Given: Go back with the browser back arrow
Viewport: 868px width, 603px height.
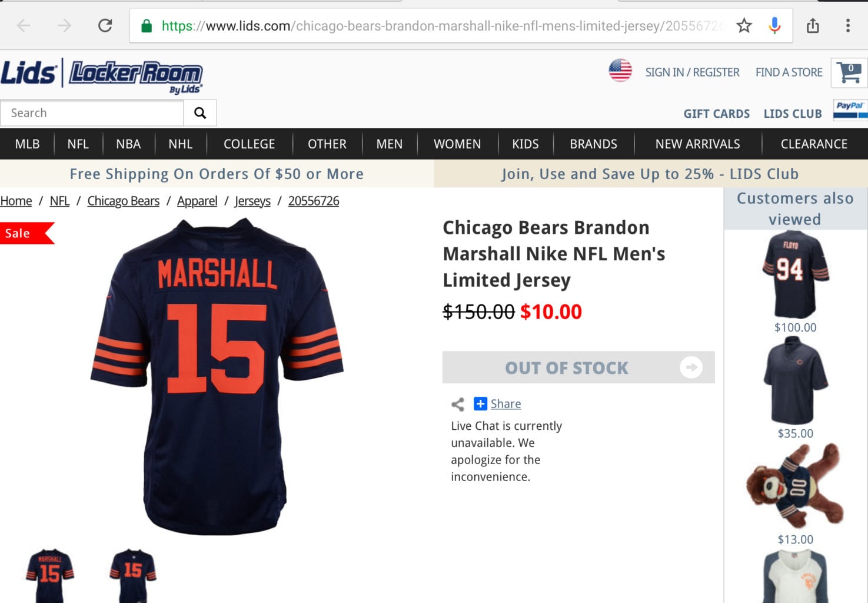Looking at the screenshot, I should tap(24, 25).
